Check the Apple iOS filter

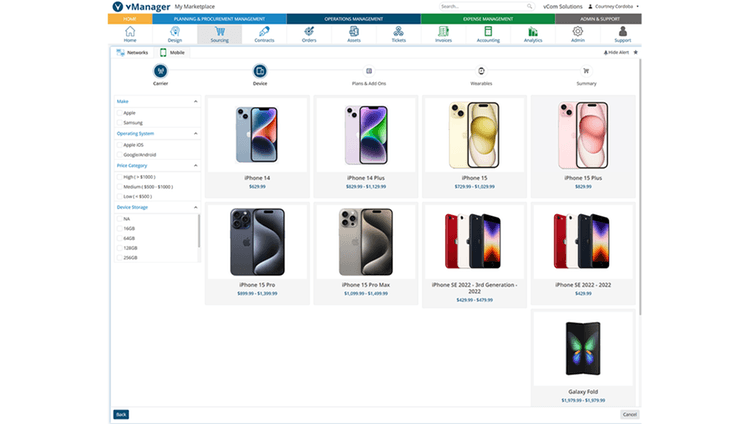[120, 145]
